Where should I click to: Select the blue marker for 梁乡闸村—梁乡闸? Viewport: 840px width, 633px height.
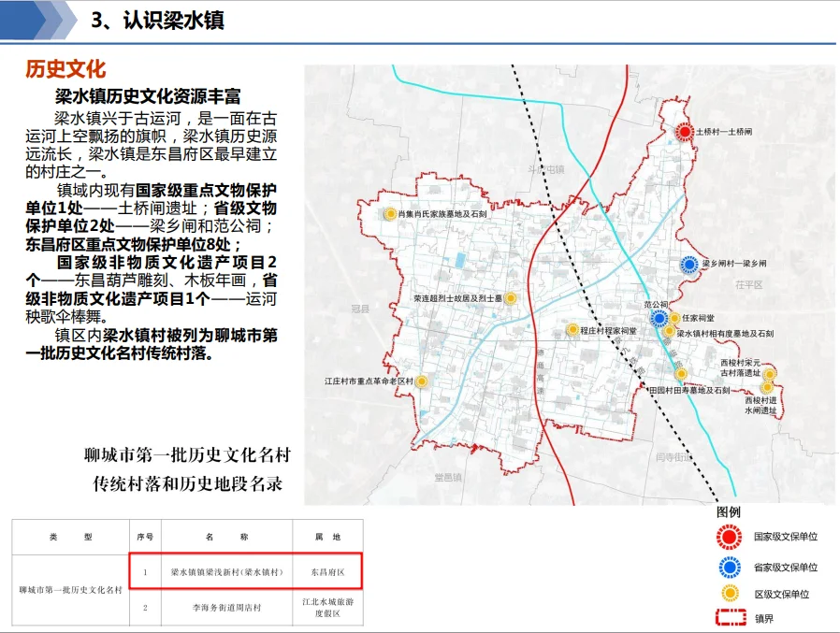click(689, 266)
